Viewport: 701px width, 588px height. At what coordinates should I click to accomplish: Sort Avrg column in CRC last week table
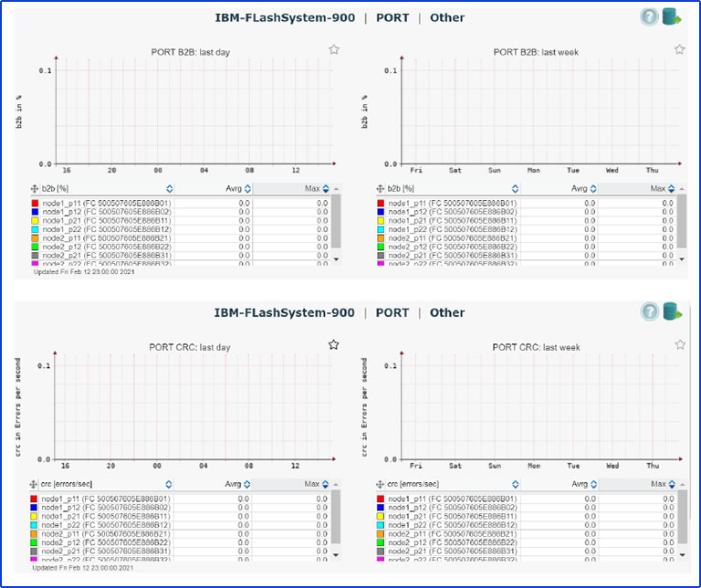pyautogui.click(x=593, y=484)
